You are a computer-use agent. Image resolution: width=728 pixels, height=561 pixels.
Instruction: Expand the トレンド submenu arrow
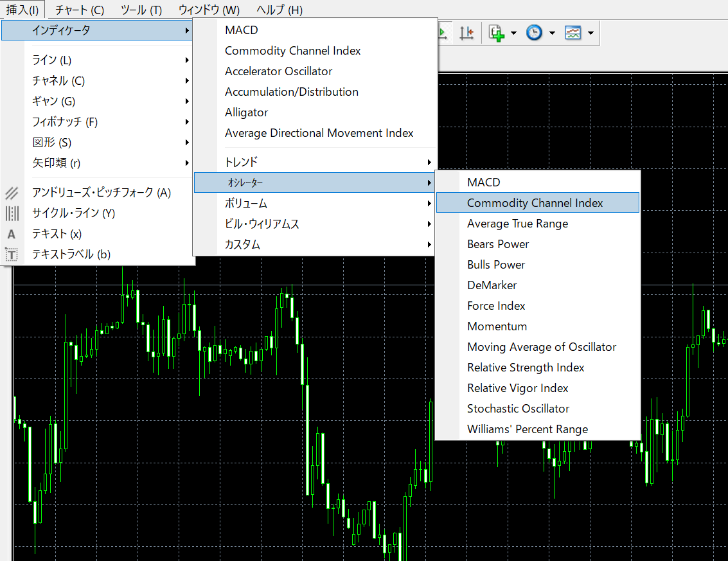click(429, 163)
